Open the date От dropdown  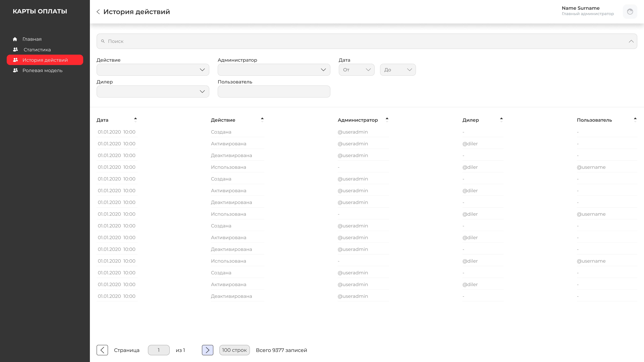pyautogui.click(x=357, y=70)
